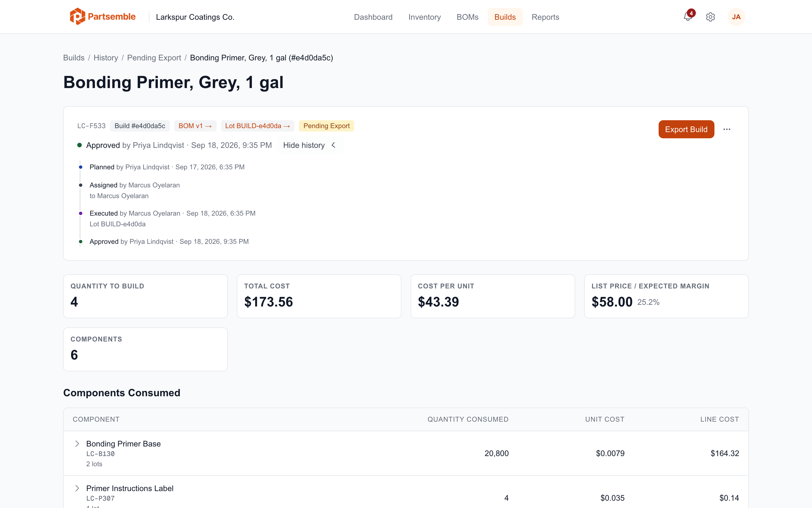Click the Export Build button
This screenshot has height=508, width=812.
coord(686,129)
